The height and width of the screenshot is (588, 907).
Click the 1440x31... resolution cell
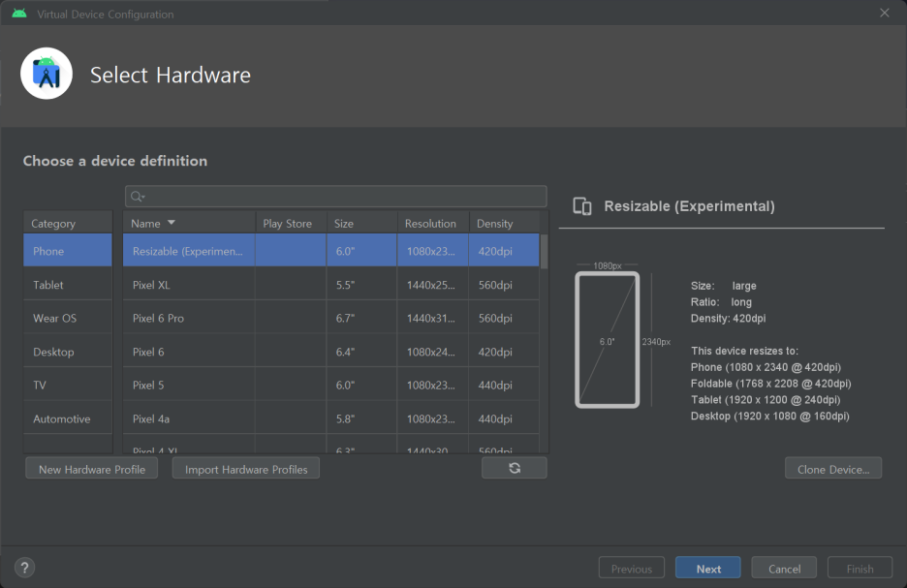point(433,318)
